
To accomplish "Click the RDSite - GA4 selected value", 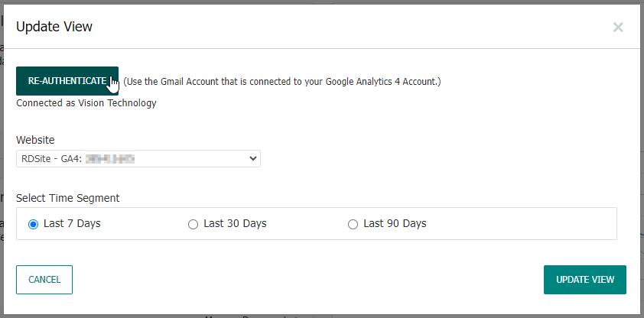I will click(51, 158).
